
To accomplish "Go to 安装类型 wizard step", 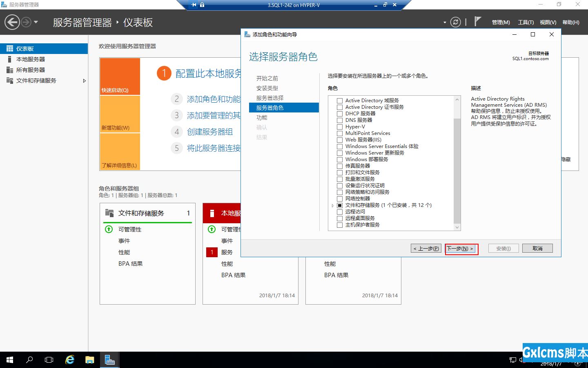I will (x=267, y=88).
